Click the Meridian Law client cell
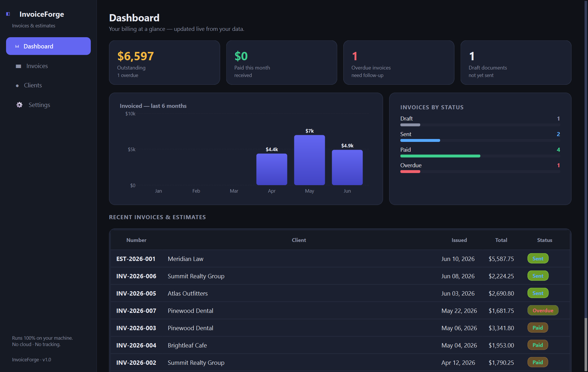This screenshot has height=372, width=588. 186,259
